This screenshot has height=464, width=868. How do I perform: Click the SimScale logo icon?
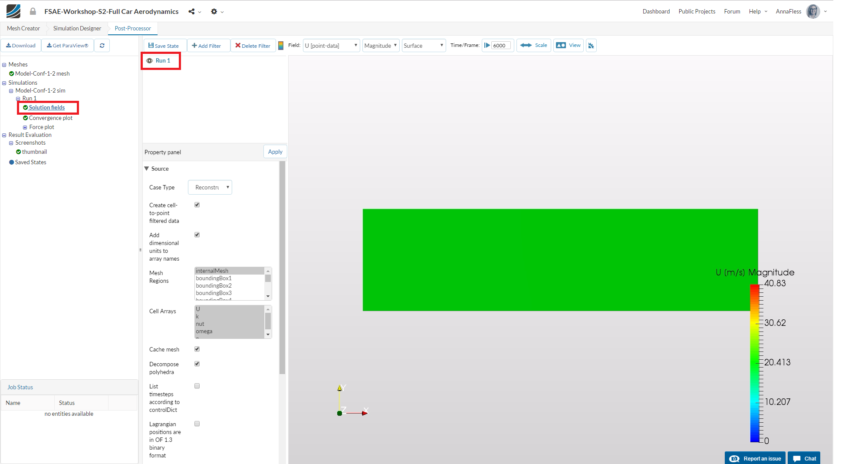13,11
